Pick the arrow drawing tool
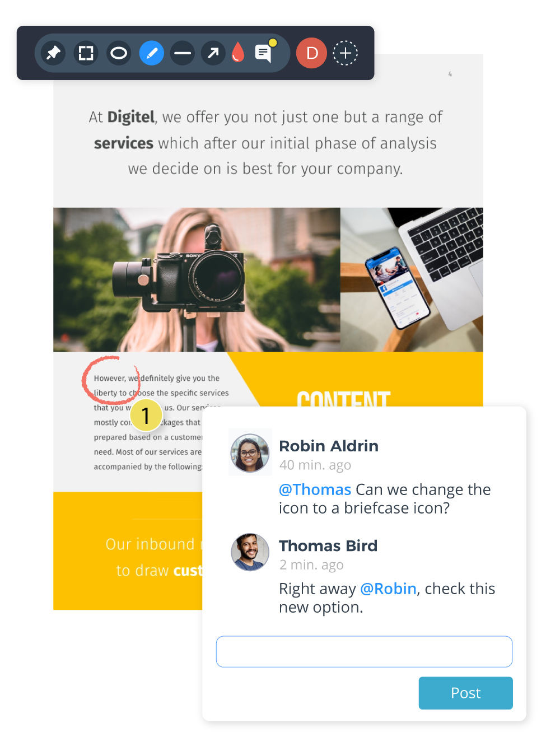 pos(213,53)
